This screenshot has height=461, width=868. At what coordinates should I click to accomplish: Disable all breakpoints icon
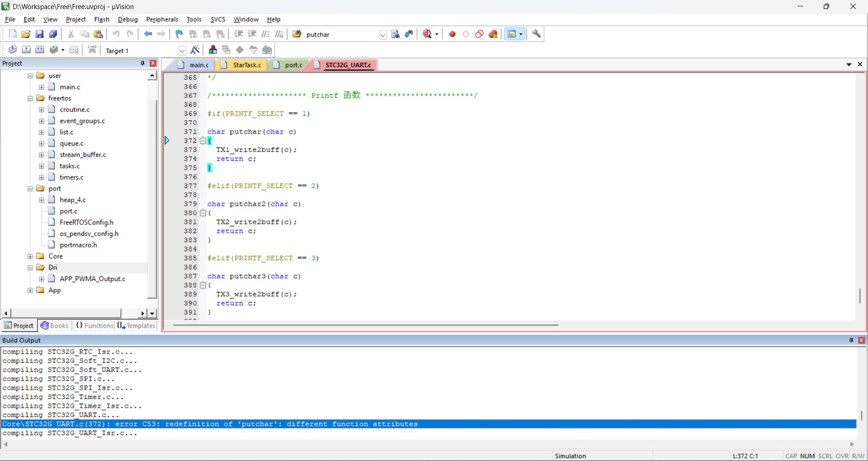(479, 34)
